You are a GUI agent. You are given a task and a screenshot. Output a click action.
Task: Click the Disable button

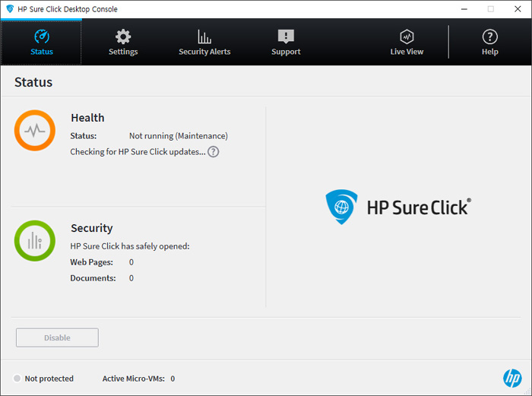57,337
